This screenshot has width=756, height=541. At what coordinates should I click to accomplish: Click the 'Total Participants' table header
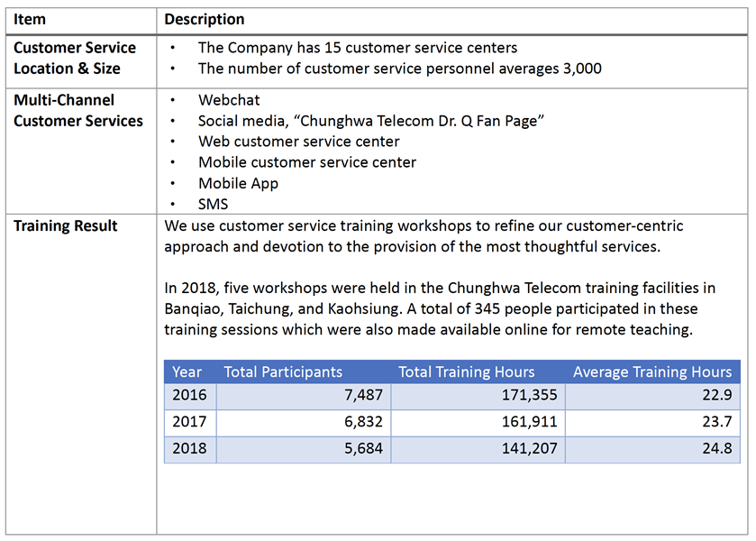click(283, 371)
